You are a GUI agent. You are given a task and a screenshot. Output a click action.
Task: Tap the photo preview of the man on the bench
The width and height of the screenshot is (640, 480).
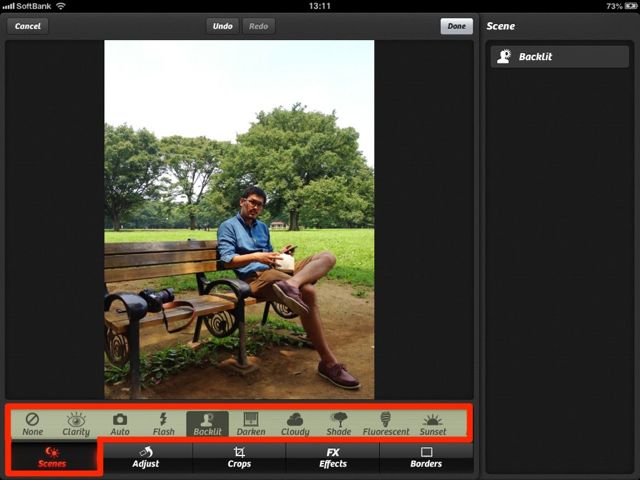coord(239,219)
